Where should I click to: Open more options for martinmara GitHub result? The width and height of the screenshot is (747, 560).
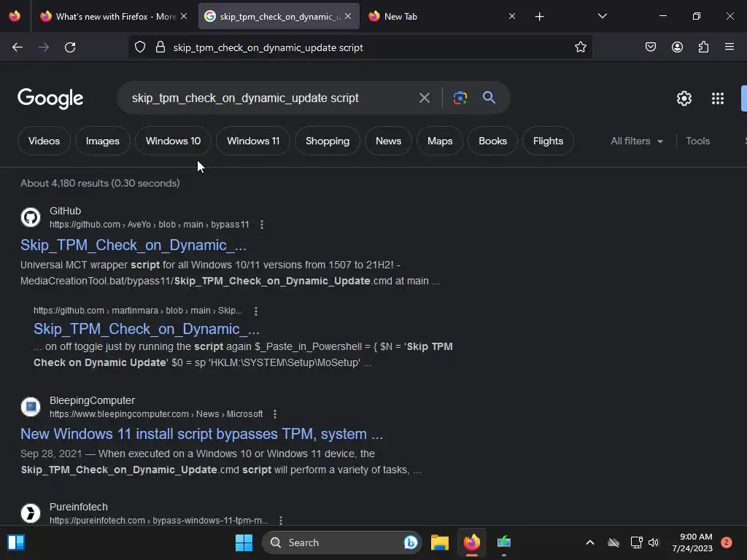[x=256, y=311]
